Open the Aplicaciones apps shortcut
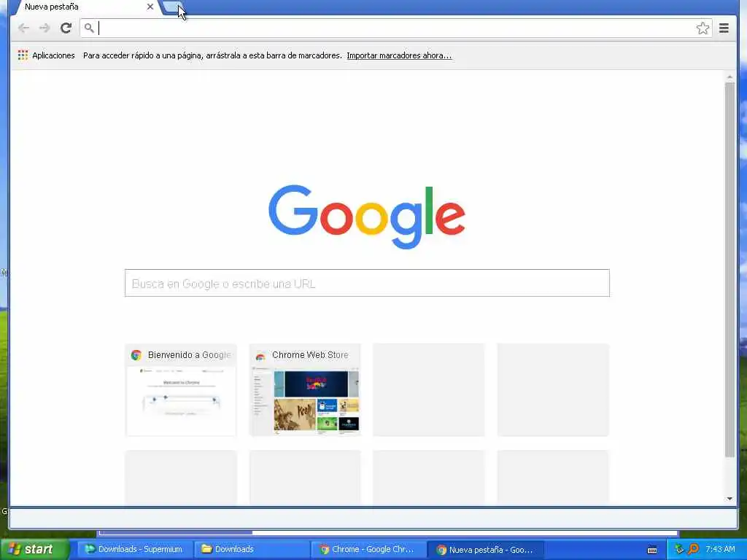 click(x=46, y=55)
